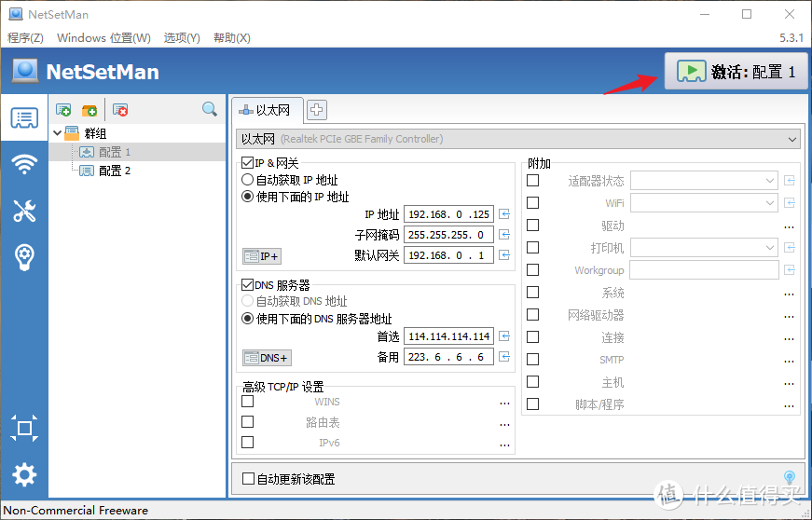This screenshot has height=520, width=812.
Task: Open 连接 settings ellipsis
Action: 789,339
